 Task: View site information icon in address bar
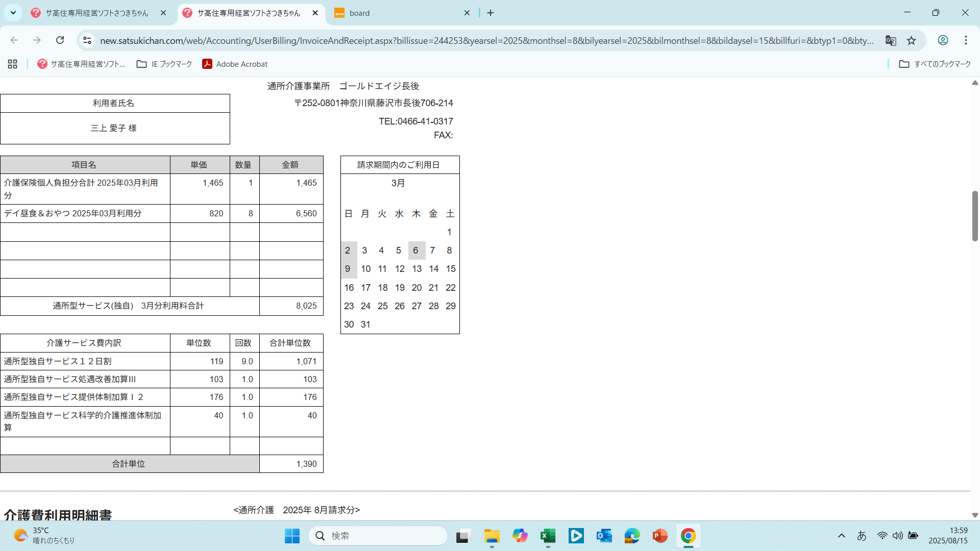[87, 40]
